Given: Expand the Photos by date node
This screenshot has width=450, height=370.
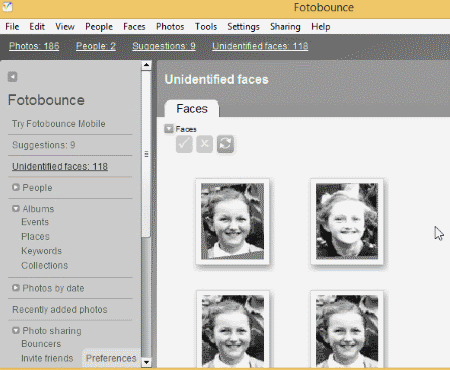Looking at the screenshot, I should pos(16,288).
